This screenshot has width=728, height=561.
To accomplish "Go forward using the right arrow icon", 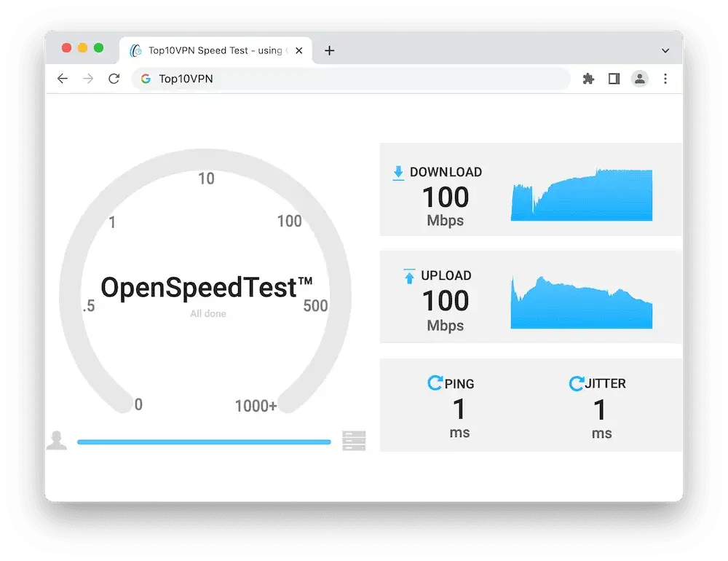I will (x=87, y=79).
